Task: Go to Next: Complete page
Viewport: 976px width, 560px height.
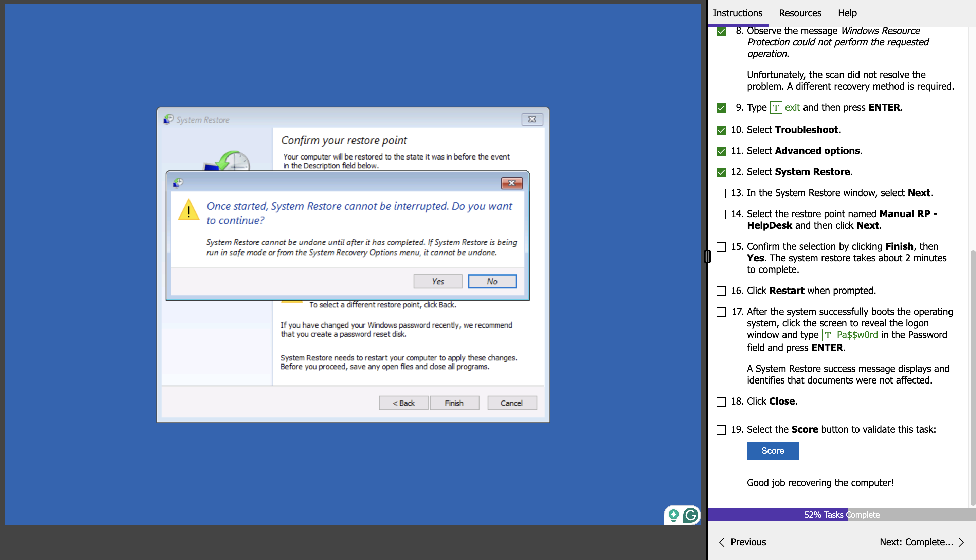Action: 916,542
